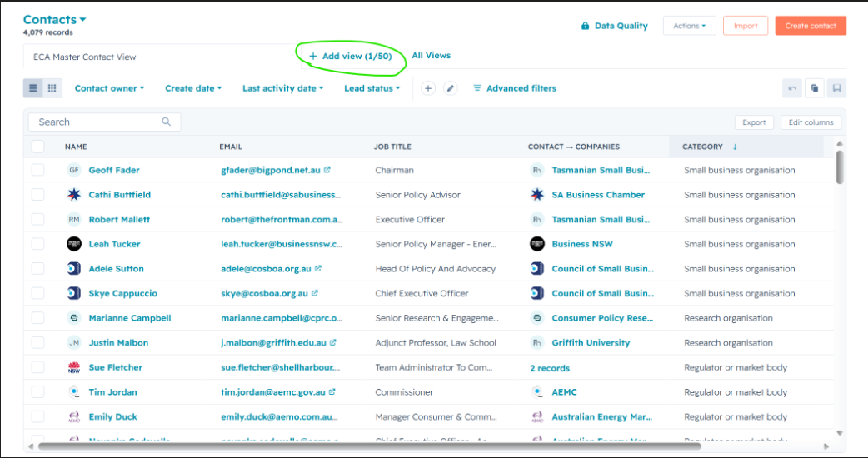Click the undo view changes icon
Viewport: 868px width, 458px height.
pyautogui.click(x=792, y=88)
